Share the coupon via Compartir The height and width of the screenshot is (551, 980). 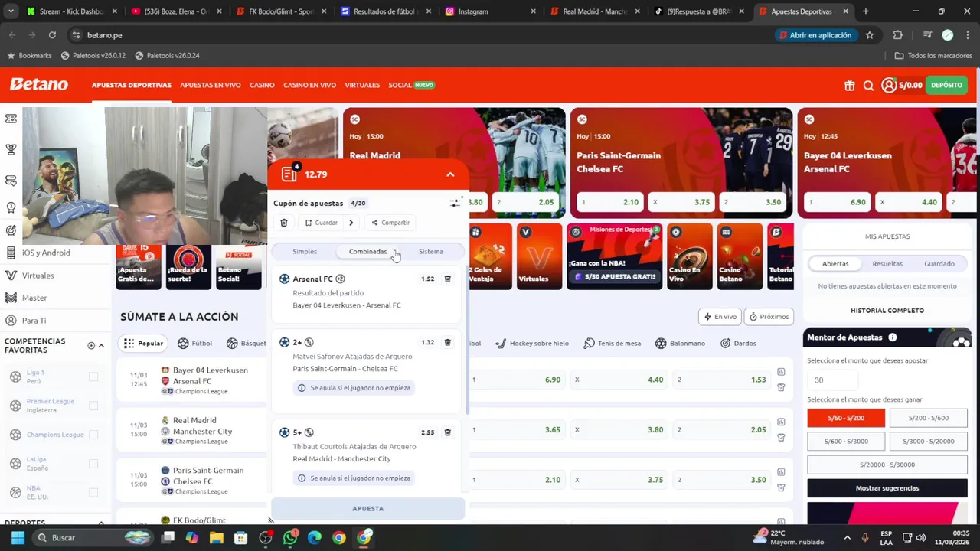(390, 223)
